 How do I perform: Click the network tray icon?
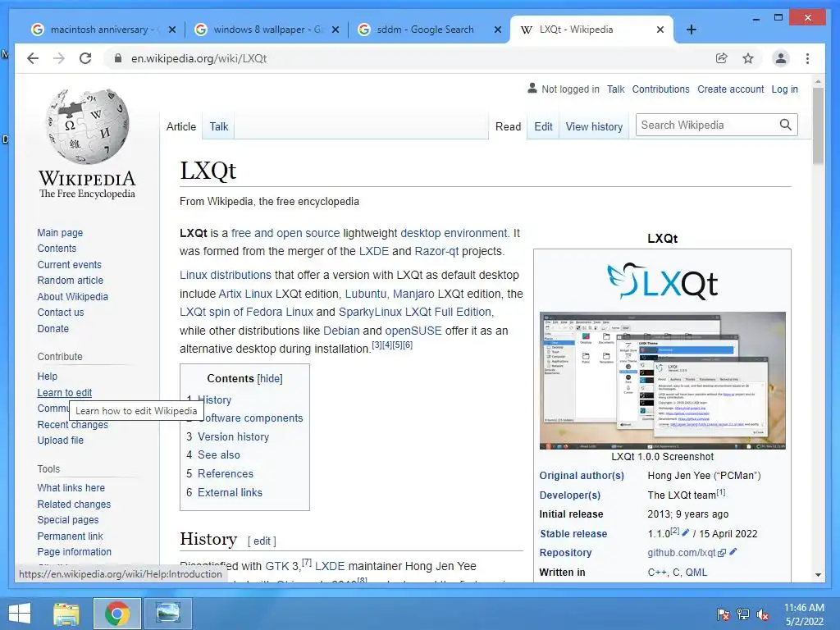pos(743,614)
